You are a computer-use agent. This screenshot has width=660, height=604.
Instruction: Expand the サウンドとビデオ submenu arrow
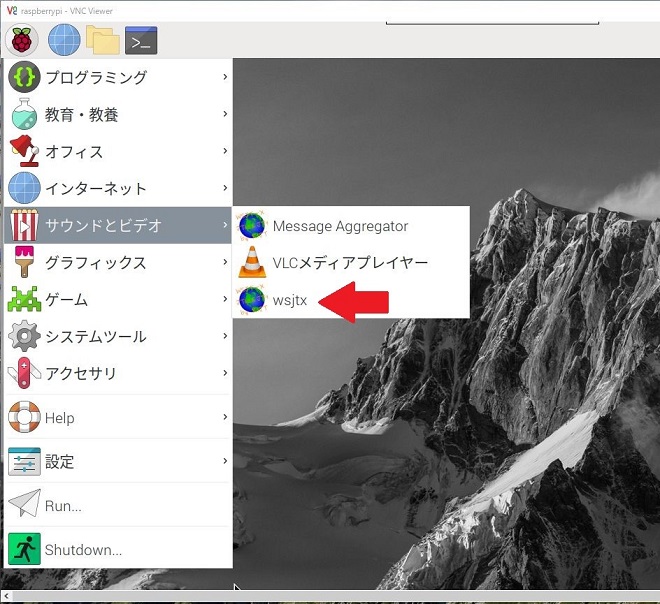click(x=225, y=225)
